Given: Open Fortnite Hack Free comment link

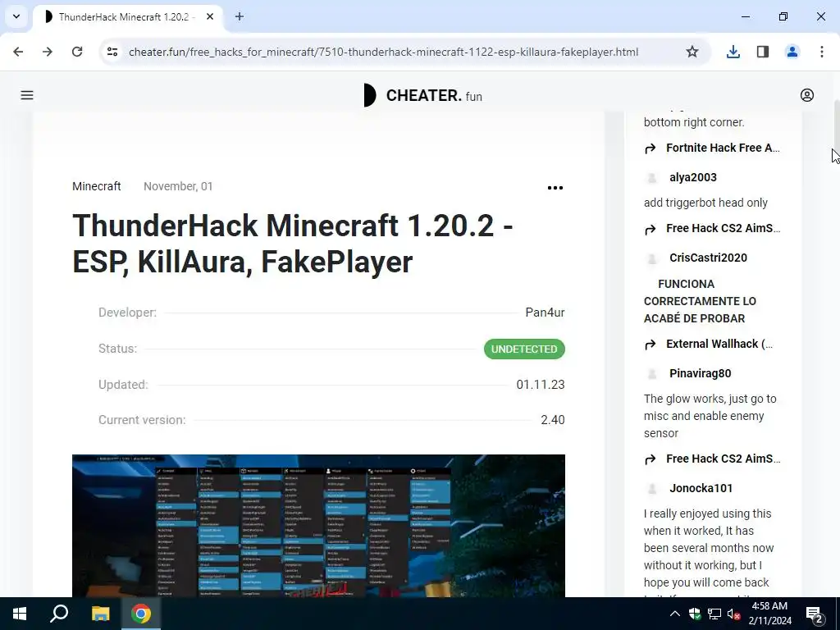Looking at the screenshot, I should tap(723, 148).
